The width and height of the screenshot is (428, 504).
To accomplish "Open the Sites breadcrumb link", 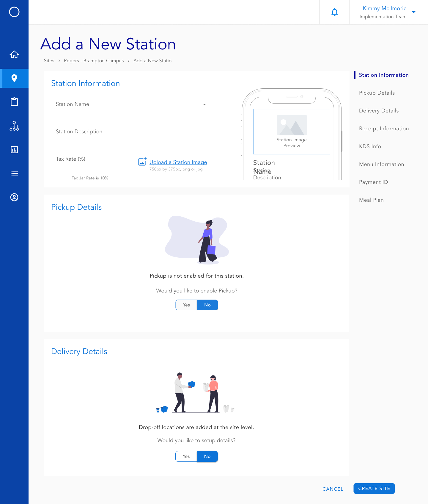I will pyautogui.click(x=49, y=61).
